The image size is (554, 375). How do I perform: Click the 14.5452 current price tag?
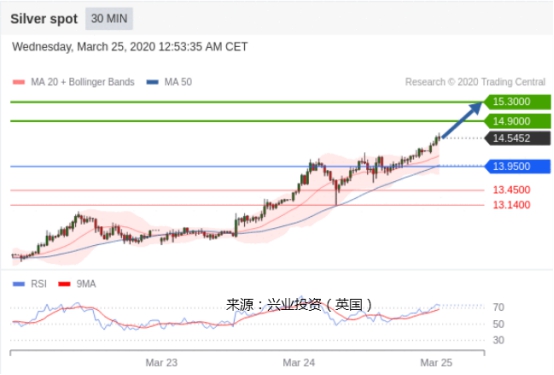[x=517, y=138]
